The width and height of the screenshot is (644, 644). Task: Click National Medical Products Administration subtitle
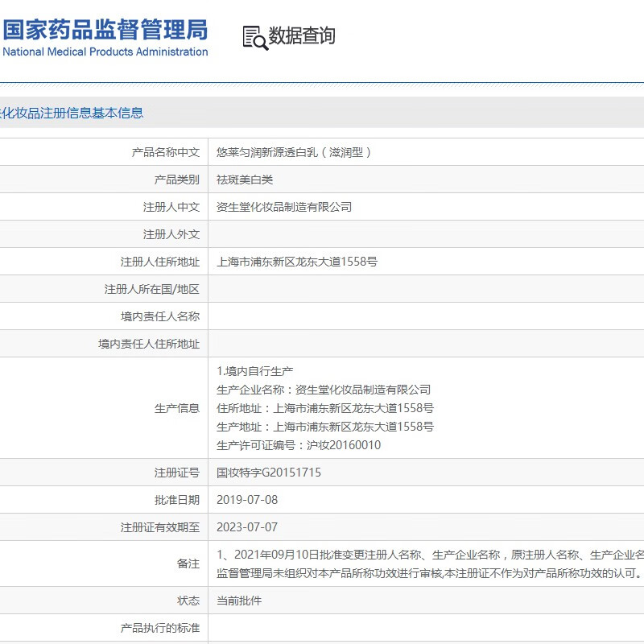click(105, 52)
